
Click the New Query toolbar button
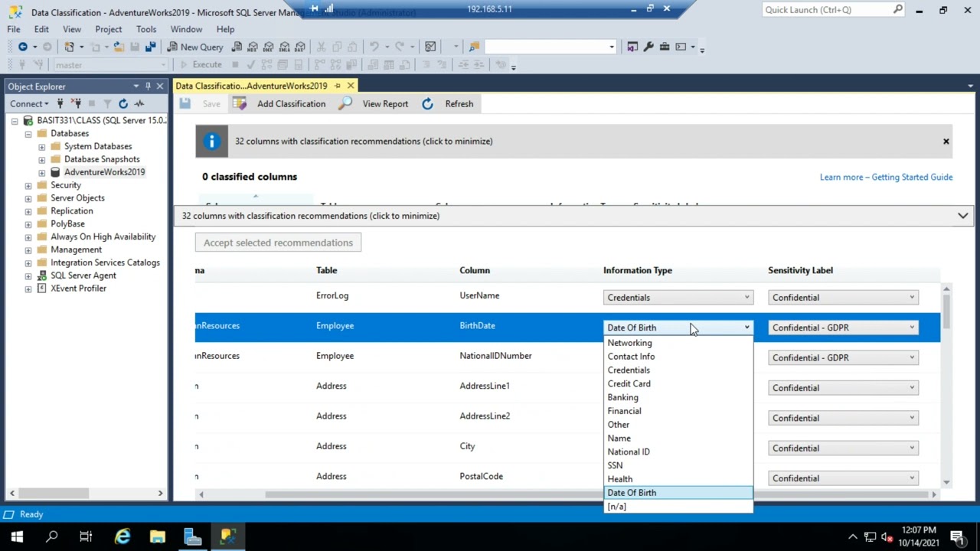click(x=194, y=47)
